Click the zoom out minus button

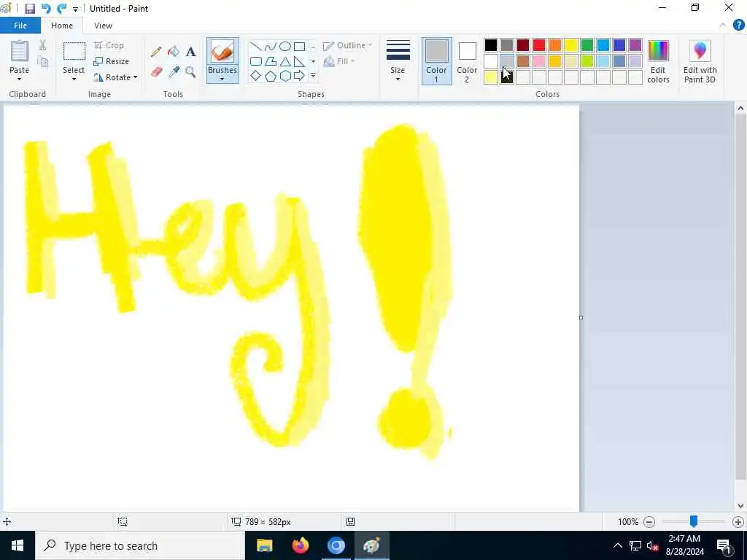649,522
